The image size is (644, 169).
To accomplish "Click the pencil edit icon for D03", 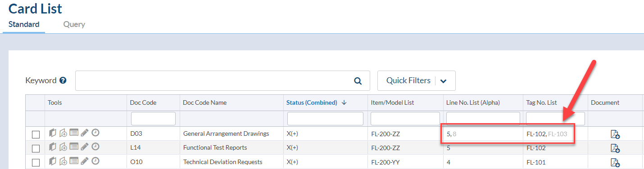I will [x=85, y=133].
